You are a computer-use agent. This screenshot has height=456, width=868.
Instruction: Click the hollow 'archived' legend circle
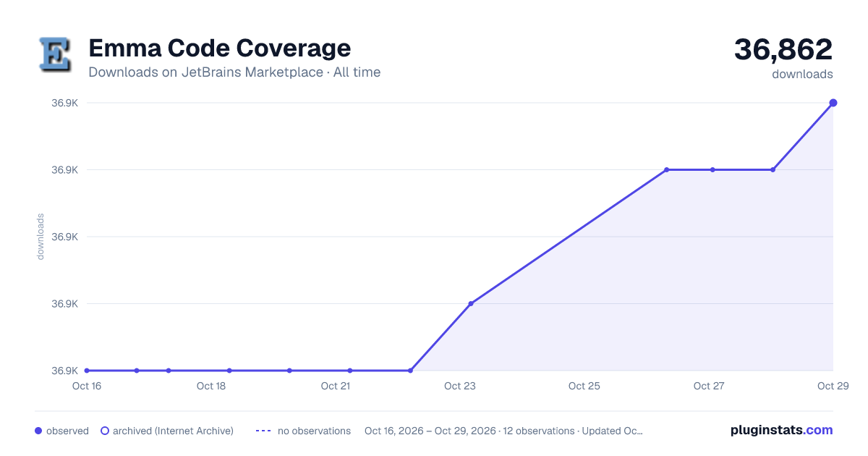click(x=105, y=431)
